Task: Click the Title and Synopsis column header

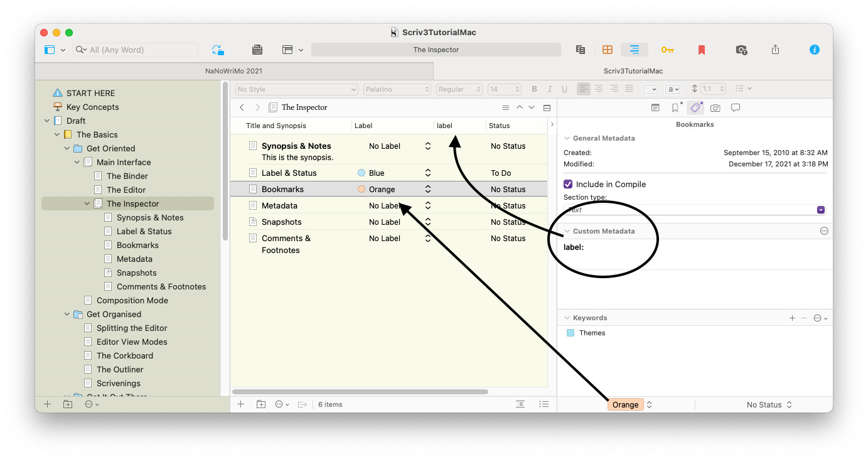Action: point(276,126)
